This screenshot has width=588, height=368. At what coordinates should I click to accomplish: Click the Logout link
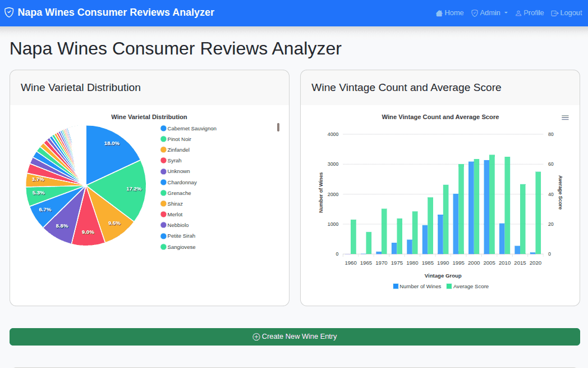click(567, 12)
